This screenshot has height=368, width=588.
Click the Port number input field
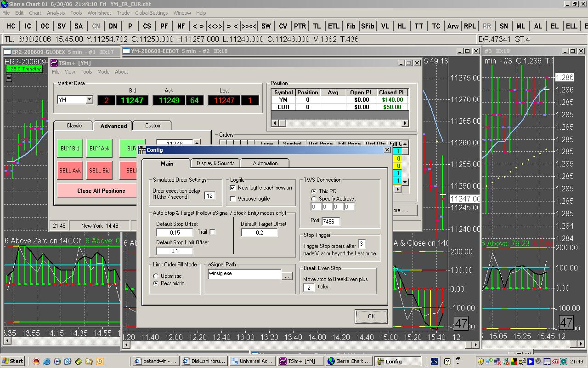point(331,221)
